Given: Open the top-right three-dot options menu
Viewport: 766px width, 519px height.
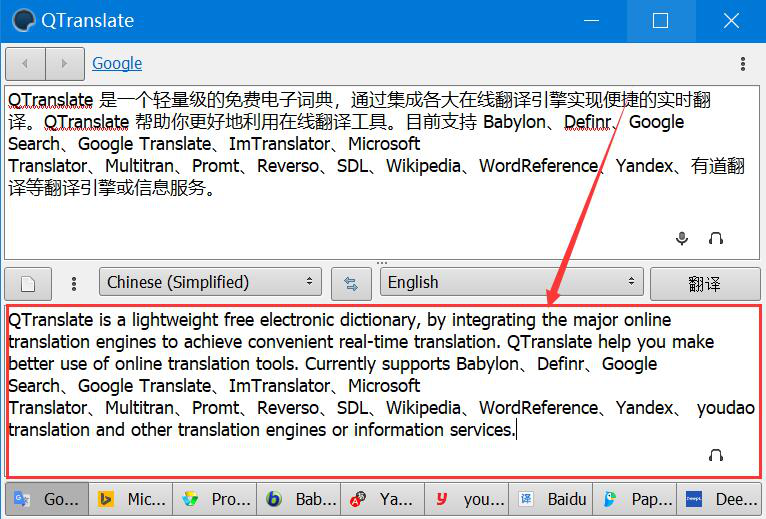Looking at the screenshot, I should tap(743, 64).
